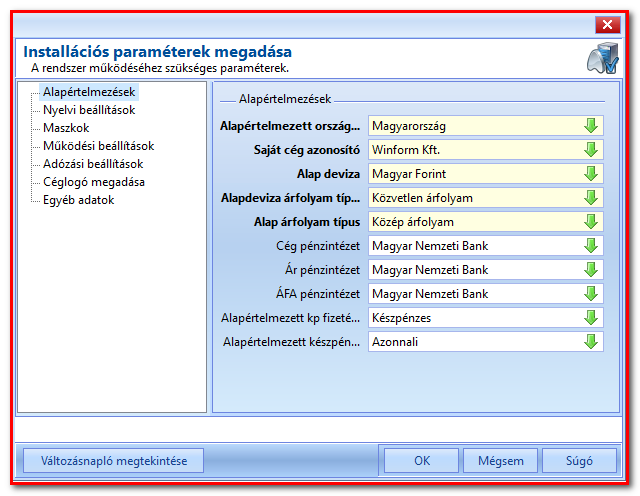
Task: Select Egyéb adatok tree item
Action: click(78, 200)
